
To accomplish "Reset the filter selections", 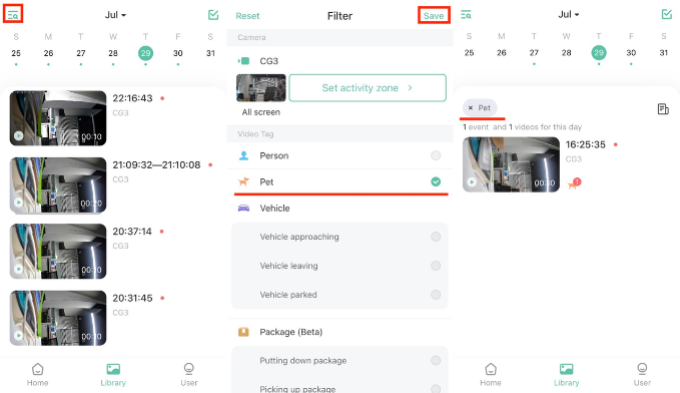I will click(248, 16).
